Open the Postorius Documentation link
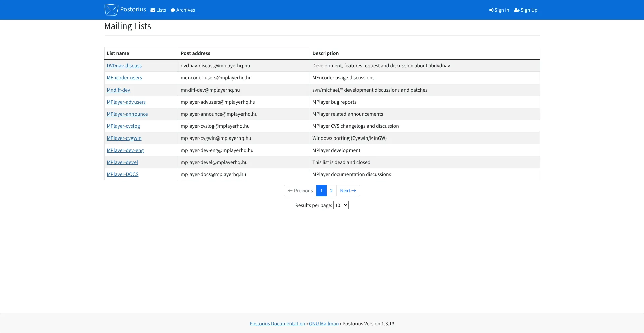644x333 pixels. 277,324
